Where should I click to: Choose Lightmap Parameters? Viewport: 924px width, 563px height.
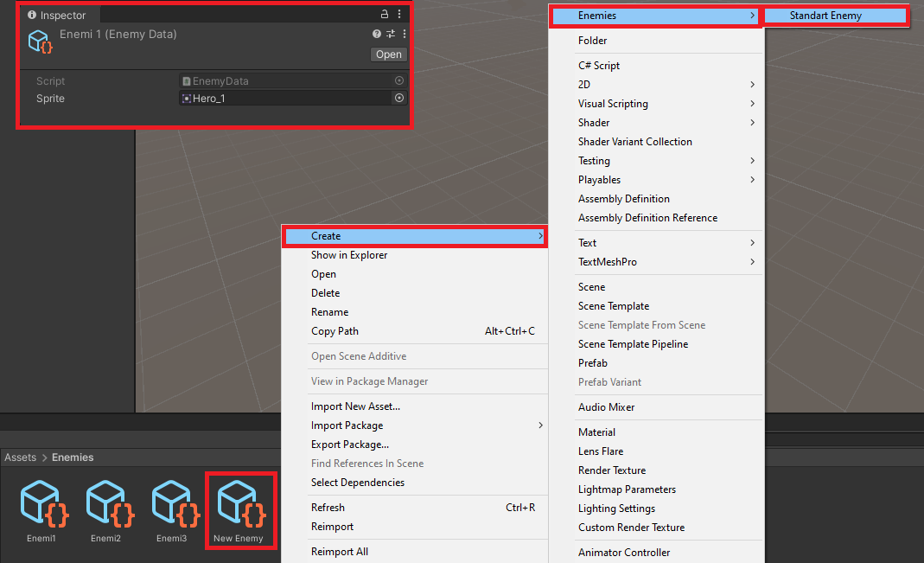click(x=656, y=489)
